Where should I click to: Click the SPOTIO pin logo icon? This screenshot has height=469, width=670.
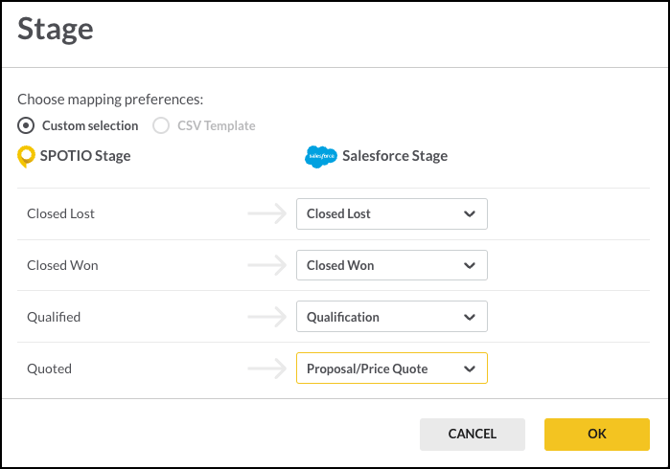(26, 156)
